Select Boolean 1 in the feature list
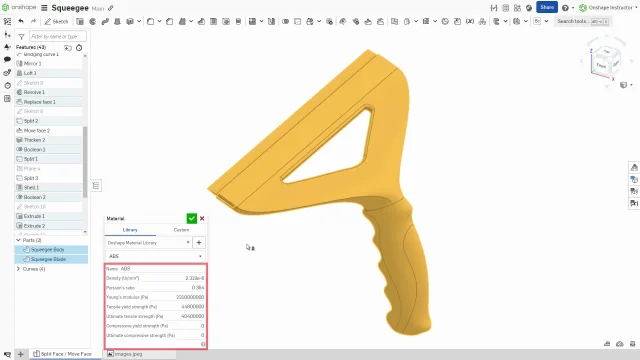 pyautogui.click(x=49, y=149)
